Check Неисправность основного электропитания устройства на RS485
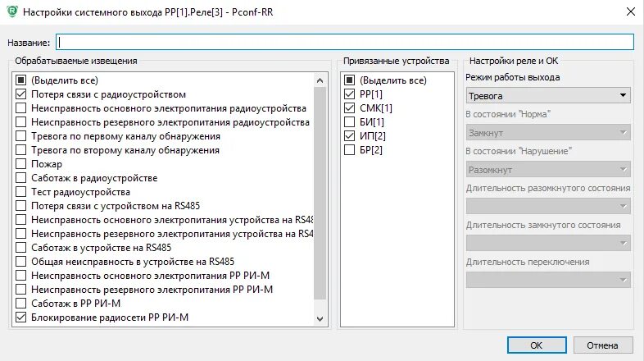The width and height of the screenshot is (644, 361). click(x=21, y=220)
